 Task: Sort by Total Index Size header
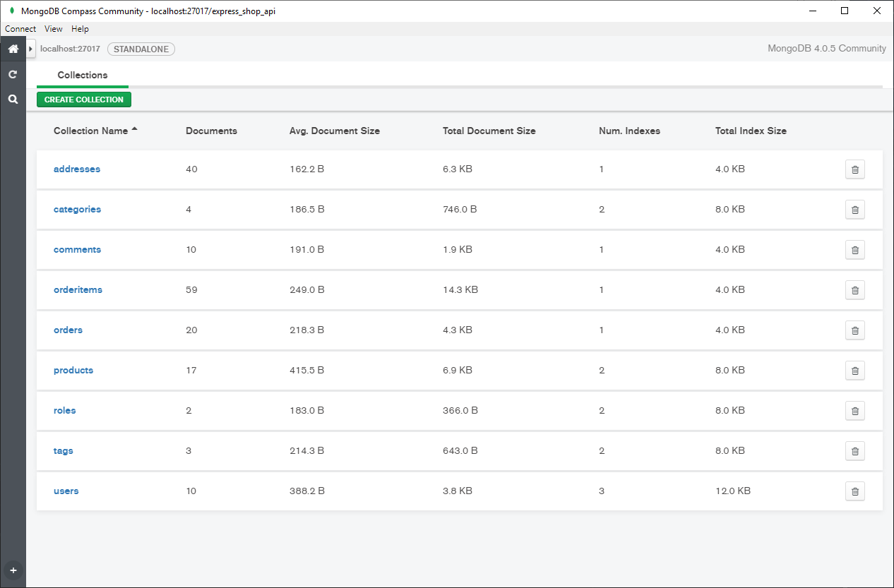click(751, 131)
